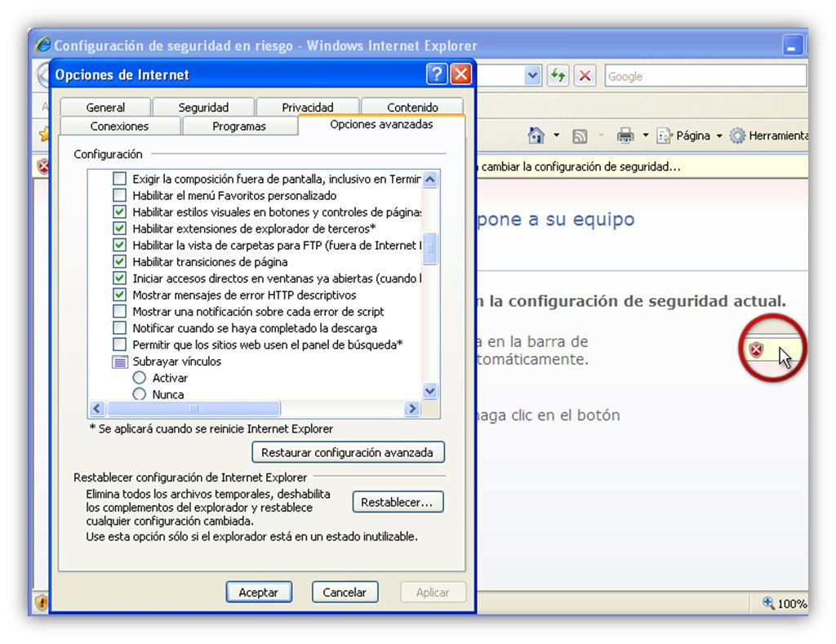This screenshot has width=836, height=644.
Task: Open the Página dropdown arrow
Action: (719, 136)
